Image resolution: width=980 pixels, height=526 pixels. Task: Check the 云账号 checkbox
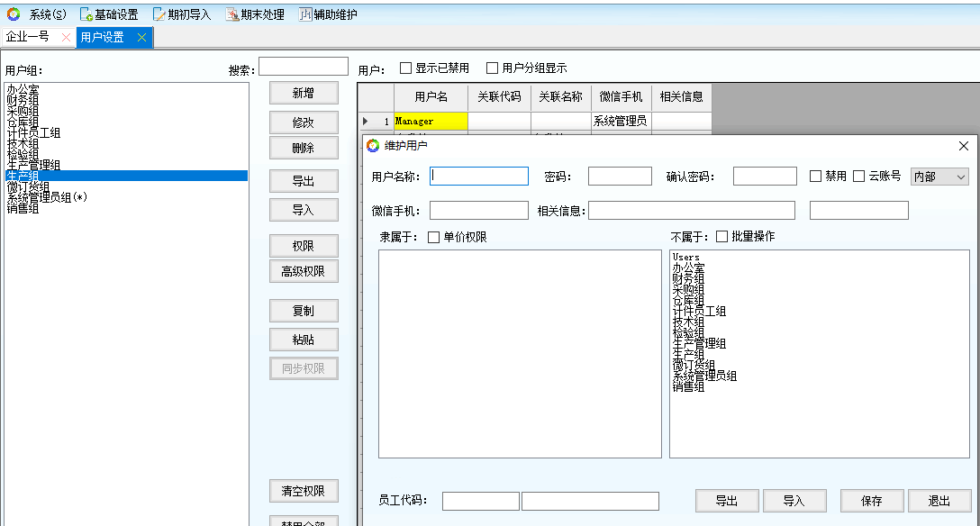pyautogui.click(x=859, y=177)
